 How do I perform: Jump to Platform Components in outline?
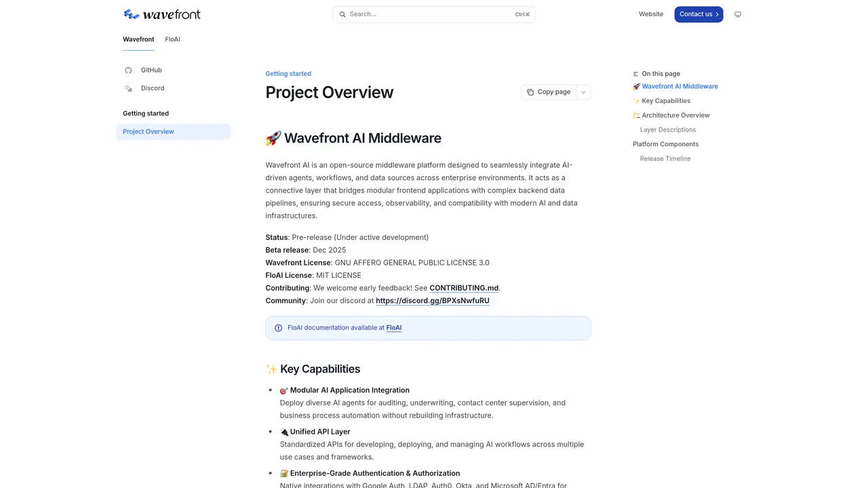(665, 144)
